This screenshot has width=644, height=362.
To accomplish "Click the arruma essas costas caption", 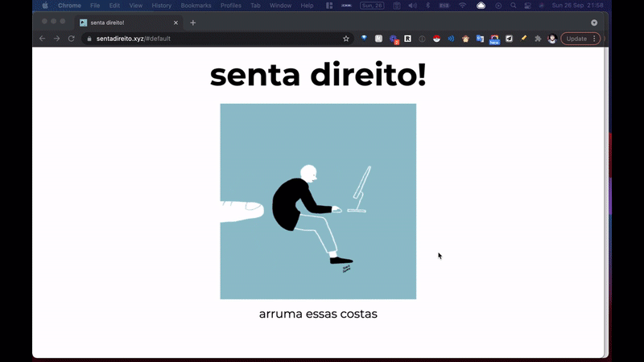I will pos(318,314).
